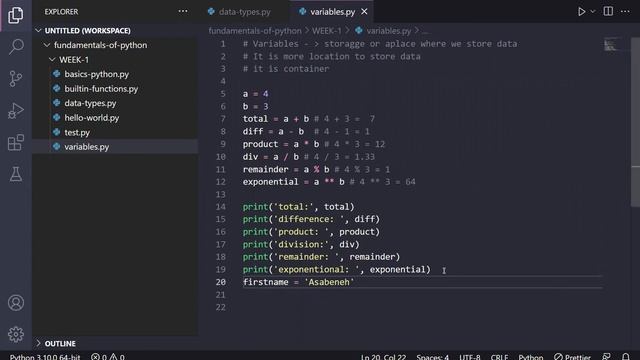Click Prettier status bar item
This screenshot has height=360, width=640.
click(x=572, y=357)
